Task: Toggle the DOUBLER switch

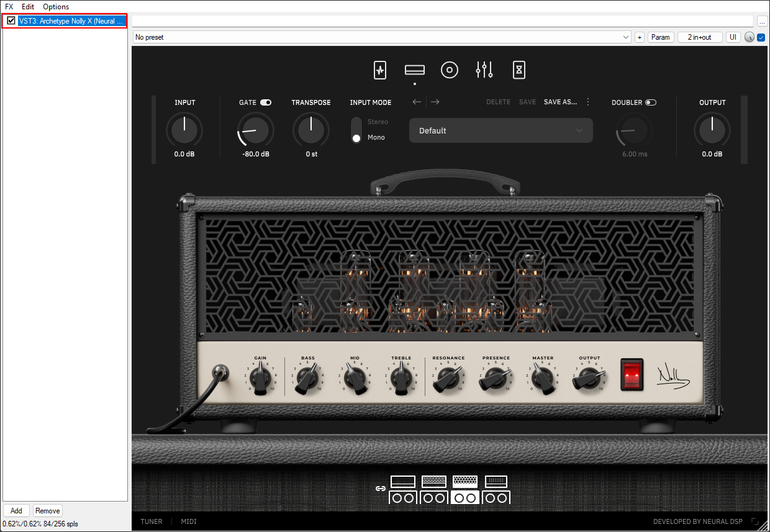Action: [651, 102]
